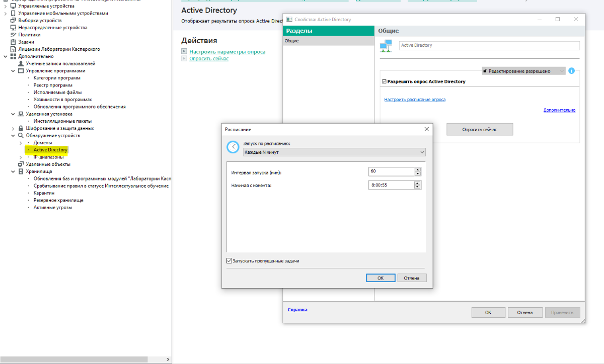
Task: Click the Начиная с момента time field
Action: (x=392, y=185)
